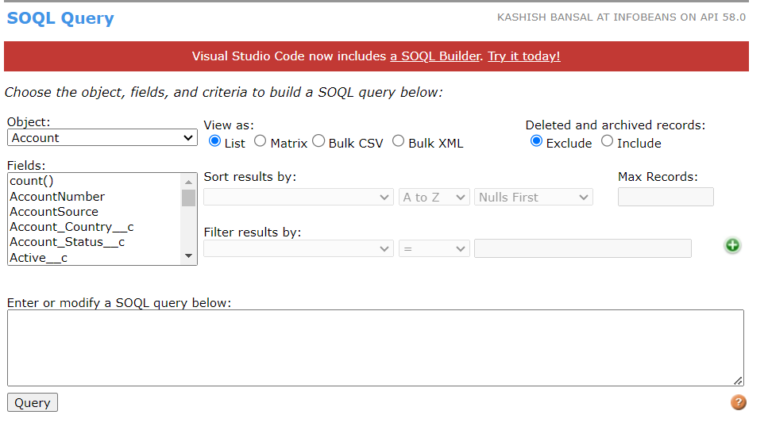This screenshot has height=434, width=768.
Task: Open the Object dropdown showing Account
Action: [101, 138]
